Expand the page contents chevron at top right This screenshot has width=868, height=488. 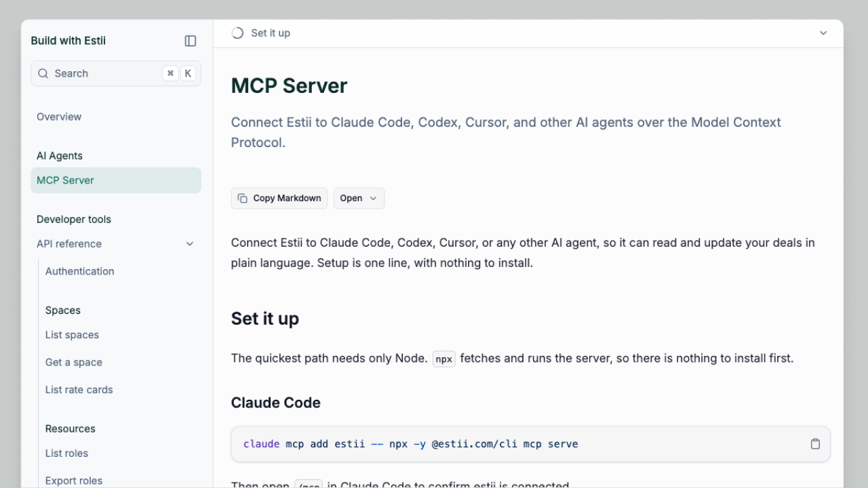point(823,33)
